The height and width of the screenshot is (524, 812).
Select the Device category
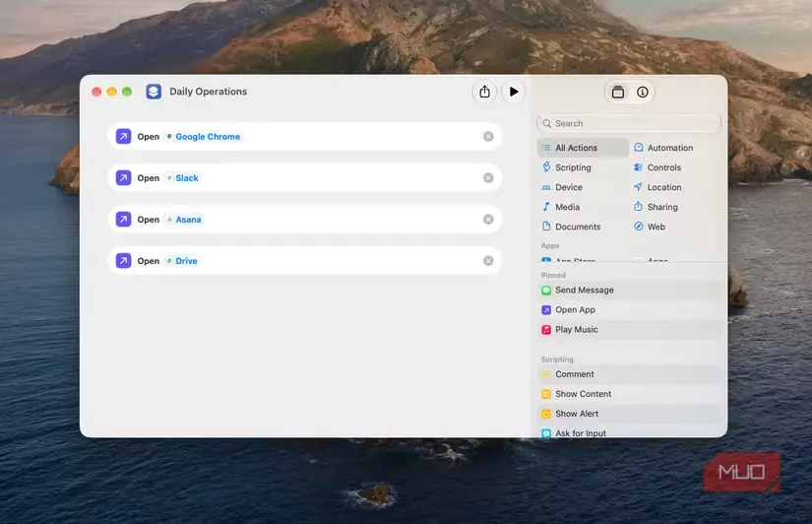(583, 187)
